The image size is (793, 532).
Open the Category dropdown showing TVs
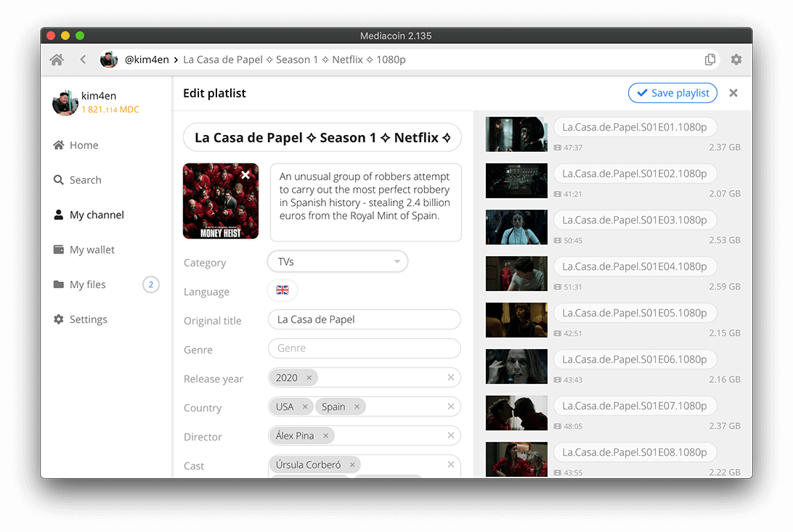click(338, 262)
